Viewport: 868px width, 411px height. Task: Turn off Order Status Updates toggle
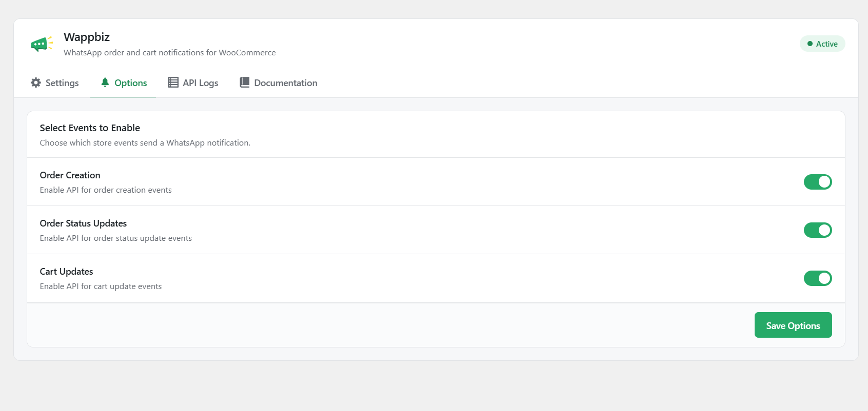click(x=818, y=230)
